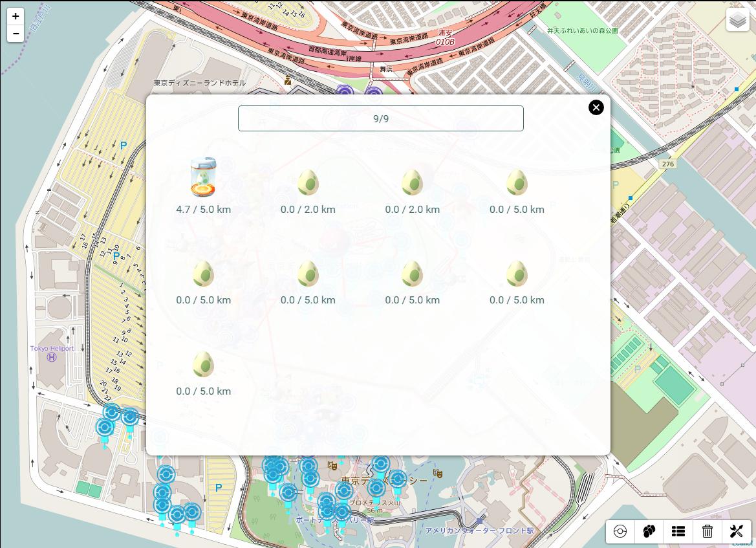Select the second 2.0 km egg in the top row
The image size is (756, 548).
coord(412,182)
